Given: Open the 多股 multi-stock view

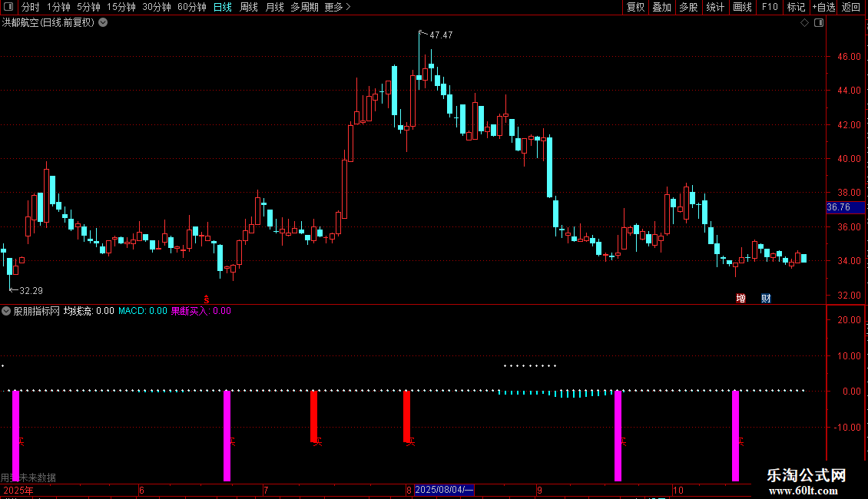Looking at the screenshot, I should 688,7.
